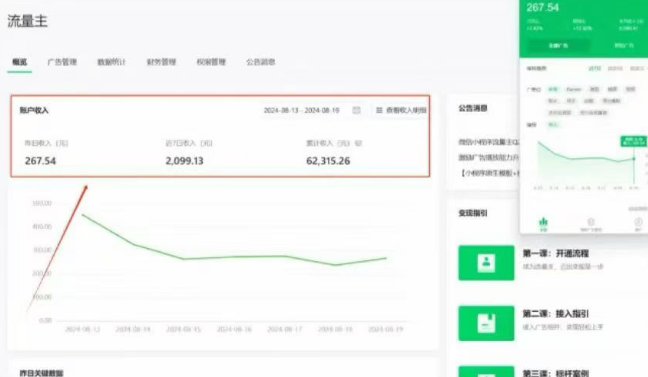Select the green bar-chart icon in phone bottom bar
Viewport: 648px width, 377px height.
[x=543, y=223]
